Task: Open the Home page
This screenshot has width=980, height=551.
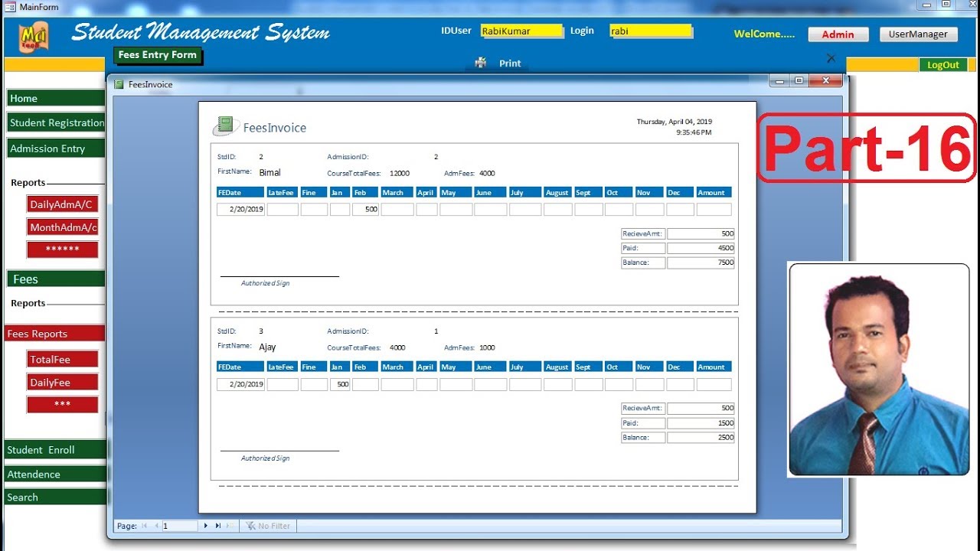Action: [55, 98]
